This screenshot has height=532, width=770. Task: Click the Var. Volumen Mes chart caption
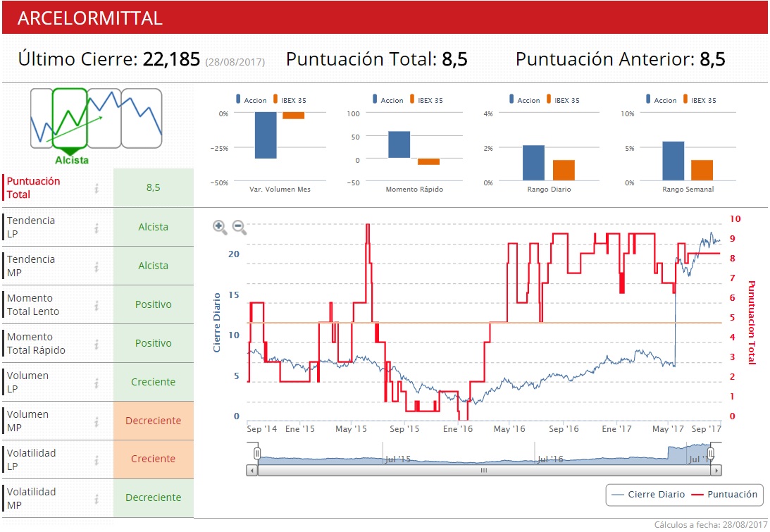(x=280, y=189)
